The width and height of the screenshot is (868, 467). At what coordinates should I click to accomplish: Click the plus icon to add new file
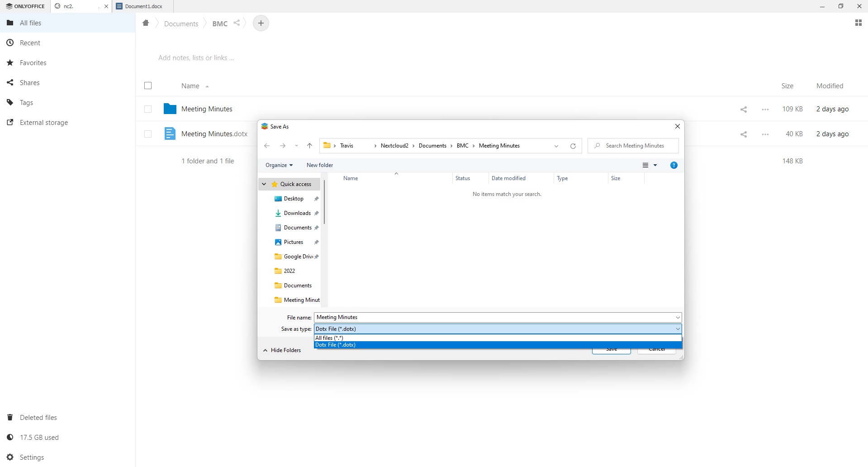click(261, 23)
